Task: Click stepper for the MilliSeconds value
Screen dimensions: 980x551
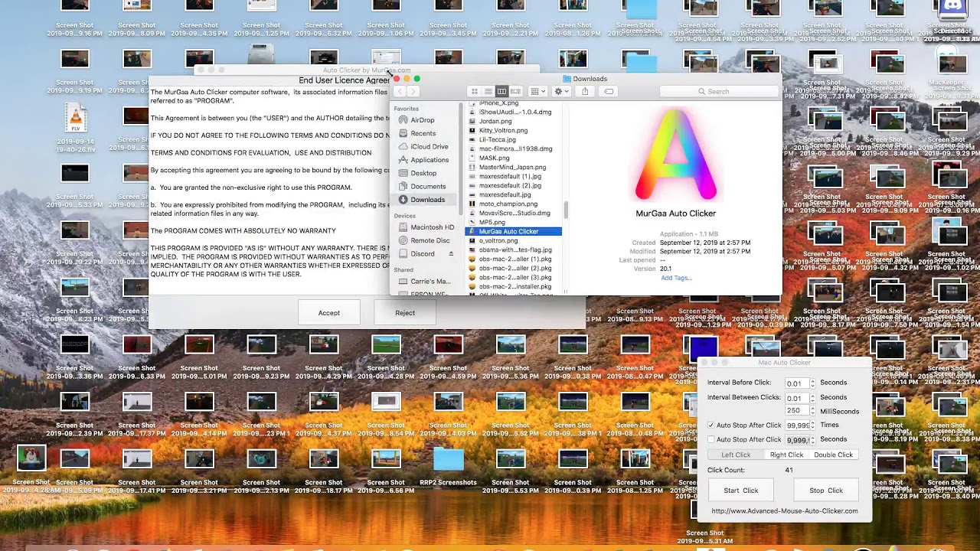Action: 812,411
